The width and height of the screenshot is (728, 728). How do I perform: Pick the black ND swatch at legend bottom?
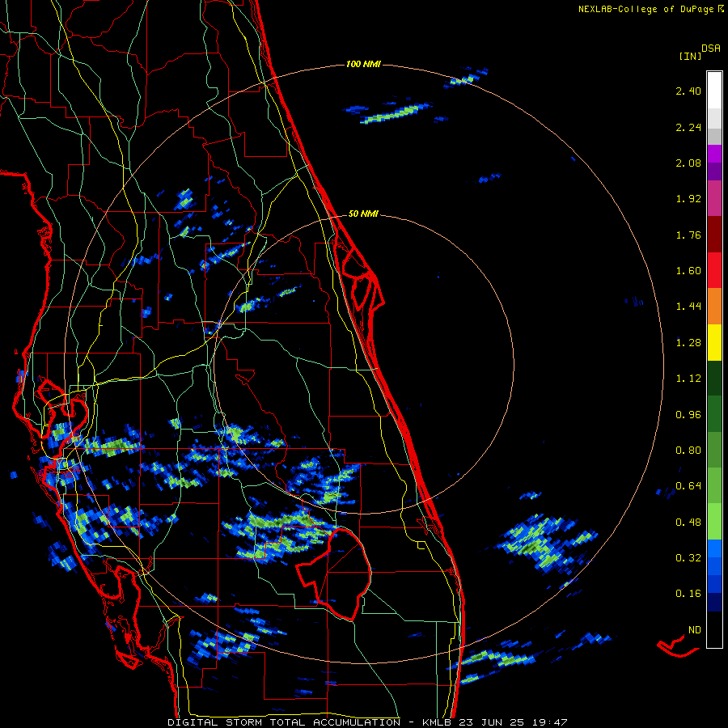[714, 629]
